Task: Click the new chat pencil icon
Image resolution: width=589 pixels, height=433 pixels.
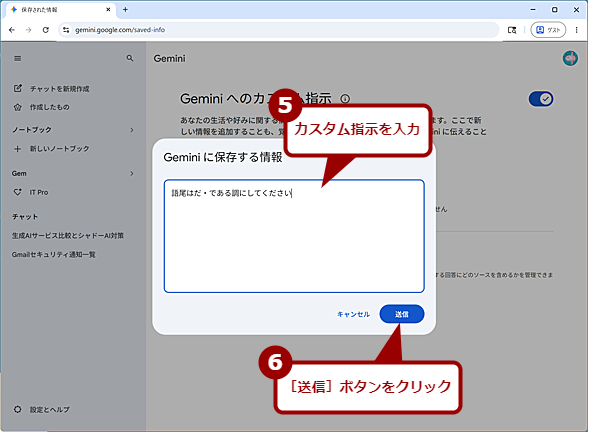Action: (18, 89)
